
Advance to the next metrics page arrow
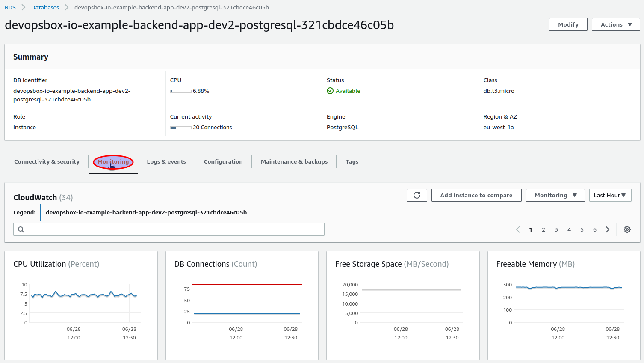pos(607,229)
